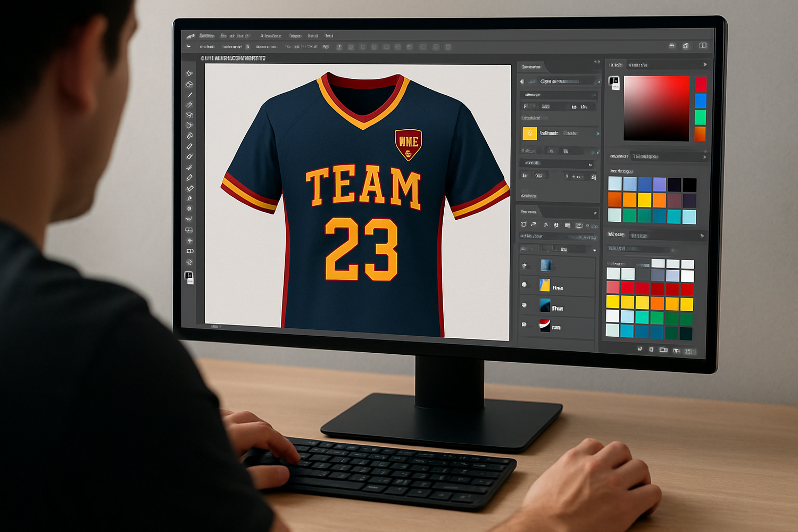
Task: Pick the blue swatch right of the color picker
Action: pos(700,101)
